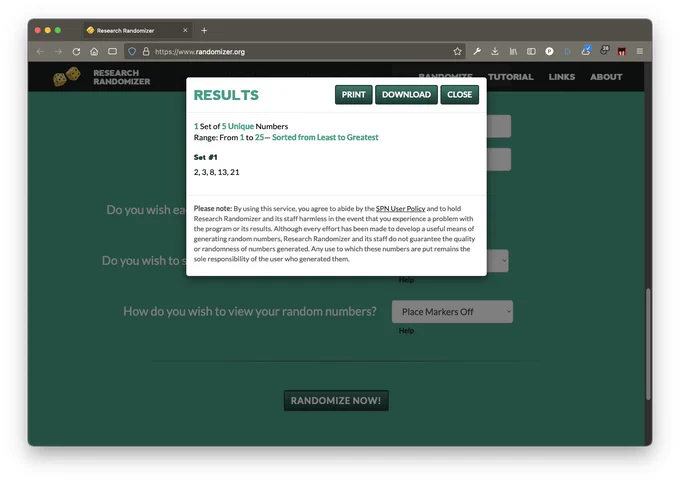Click the padlock site security icon
This screenshot has height=483, width=680.
(x=146, y=51)
